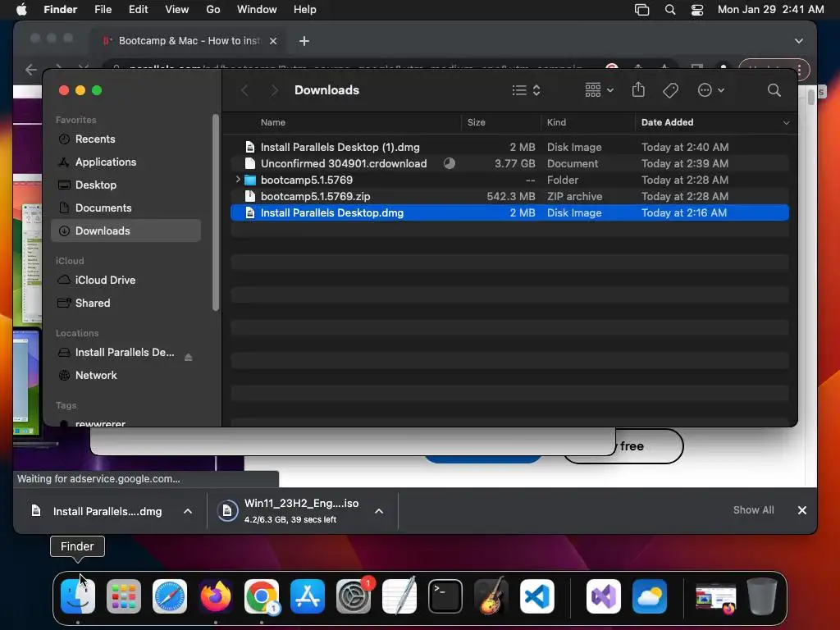Viewport: 840px width, 630px height.
Task: Open the Edit menu
Action: pos(138,10)
